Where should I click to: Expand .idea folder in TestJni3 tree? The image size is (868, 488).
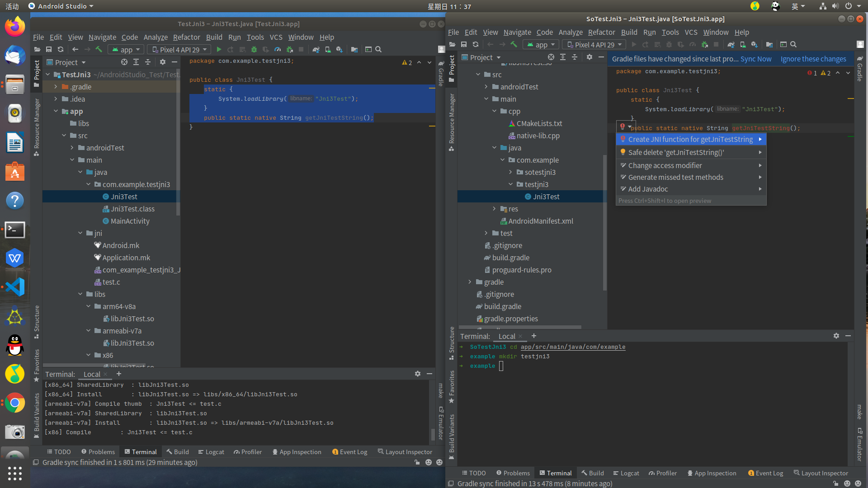pyautogui.click(x=56, y=99)
